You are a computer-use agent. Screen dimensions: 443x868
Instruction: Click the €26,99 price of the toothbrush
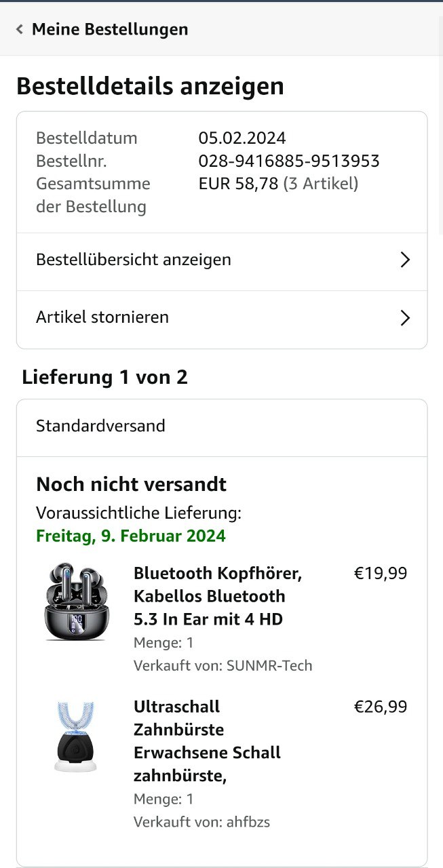[381, 707]
